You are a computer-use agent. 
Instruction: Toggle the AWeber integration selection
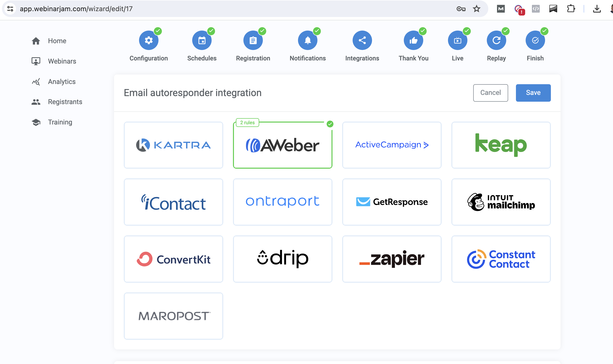282,144
